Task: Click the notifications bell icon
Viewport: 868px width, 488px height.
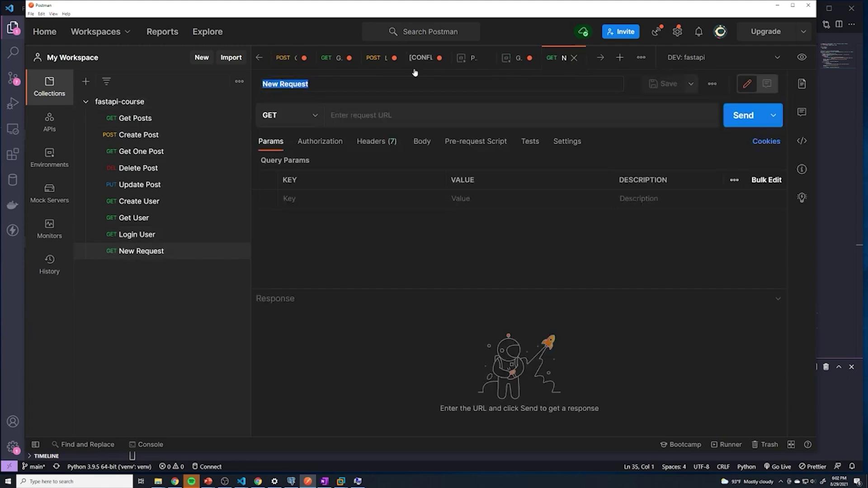Action: [x=698, y=32]
